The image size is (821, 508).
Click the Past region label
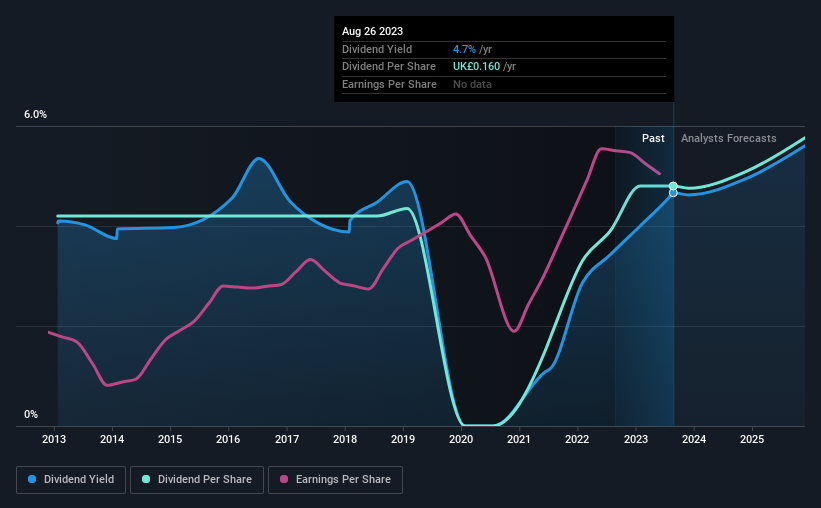click(x=653, y=138)
